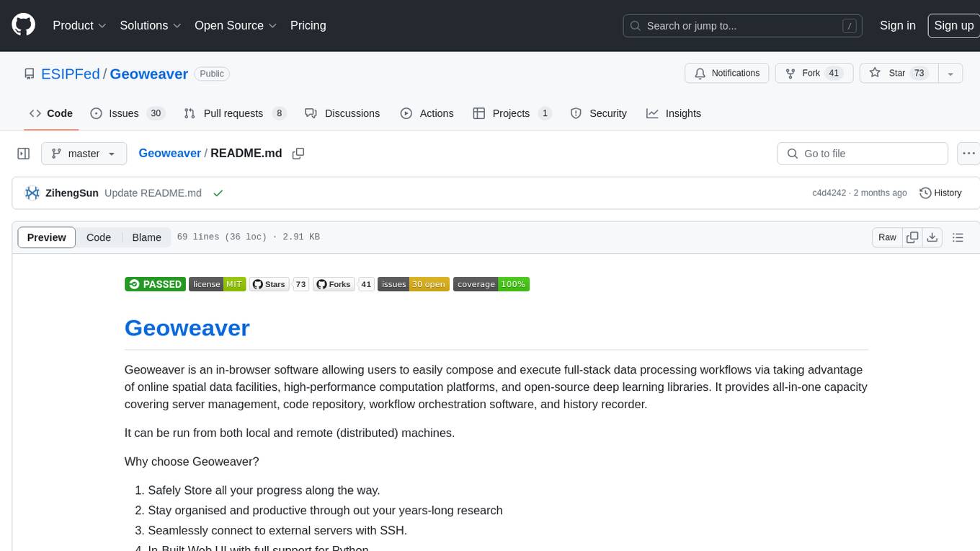The image size is (980, 551).
Task: Click the issues 30 open badge
Action: [414, 284]
